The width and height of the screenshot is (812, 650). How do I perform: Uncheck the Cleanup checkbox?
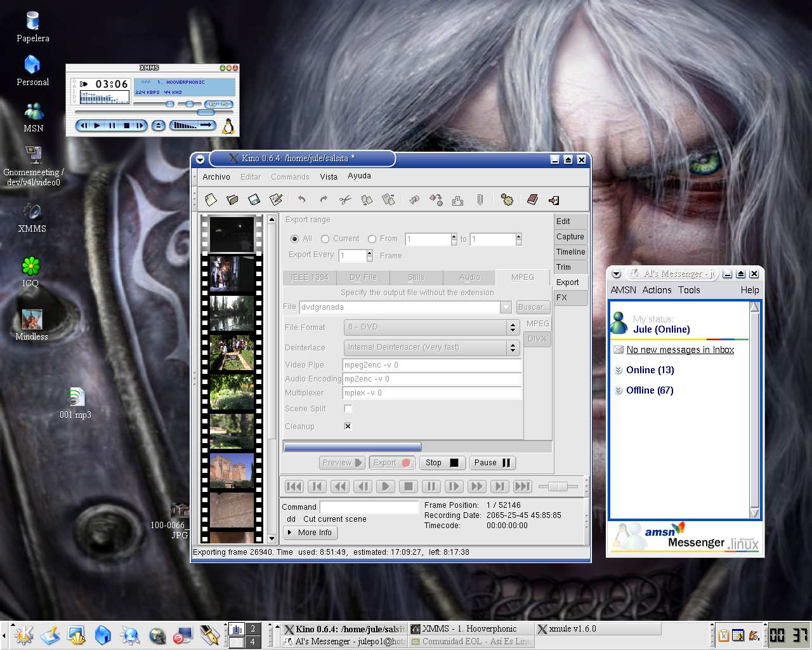pos(348,427)
